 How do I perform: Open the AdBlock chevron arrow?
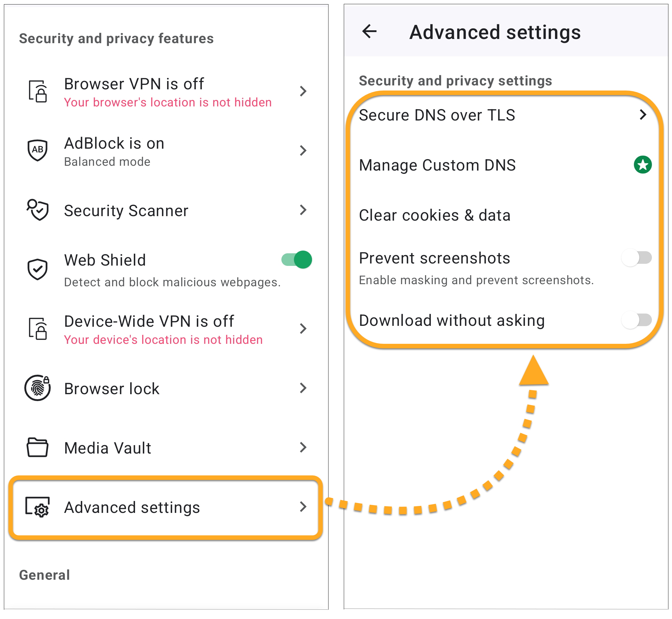tap(303, 150)
